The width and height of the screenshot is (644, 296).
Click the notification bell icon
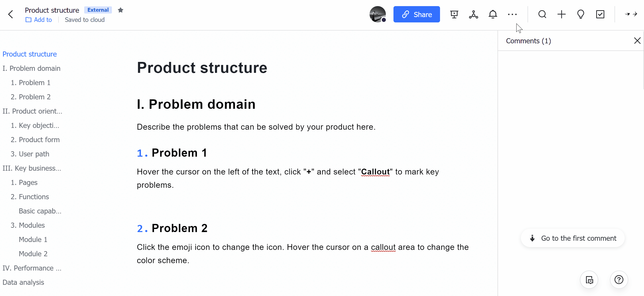(493, 14)
